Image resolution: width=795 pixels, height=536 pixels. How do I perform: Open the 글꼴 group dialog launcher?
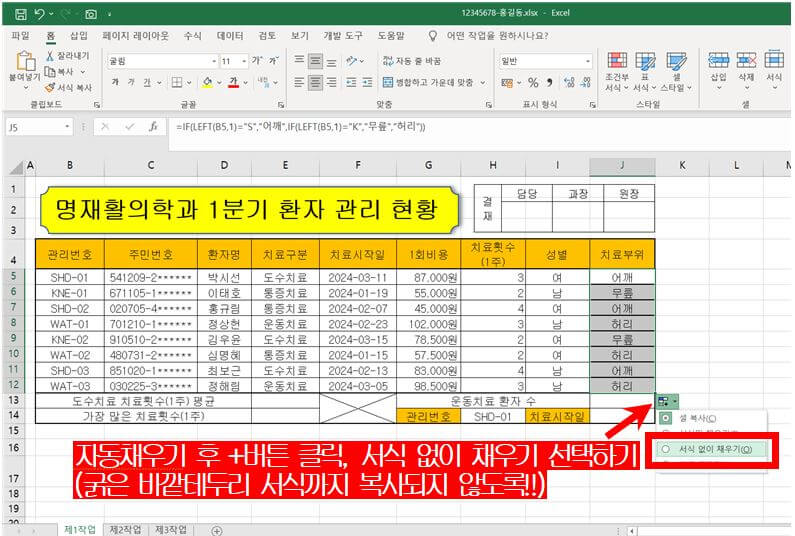(x=280, y=104)
